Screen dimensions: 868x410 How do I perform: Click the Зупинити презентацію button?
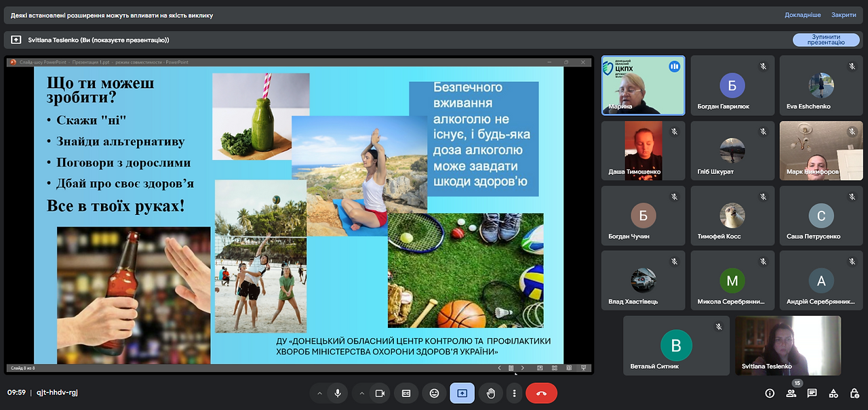(x=826, y=40)
